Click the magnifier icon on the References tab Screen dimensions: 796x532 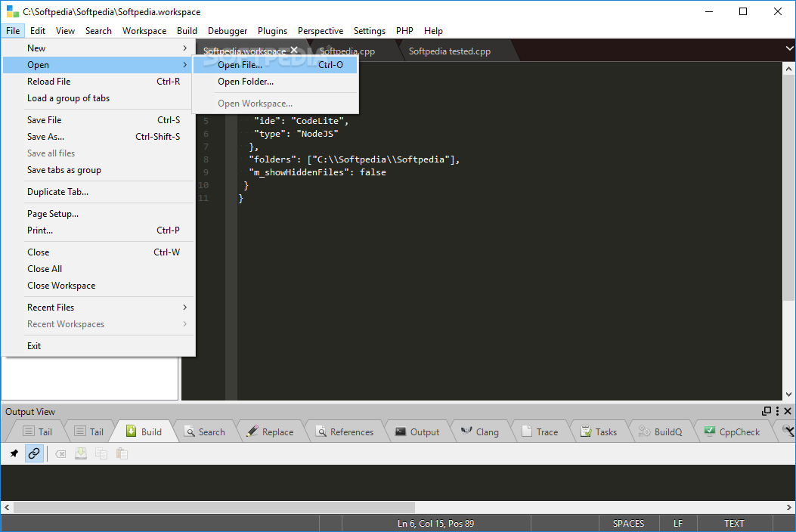pyautogui.click(x=321, y=431)
